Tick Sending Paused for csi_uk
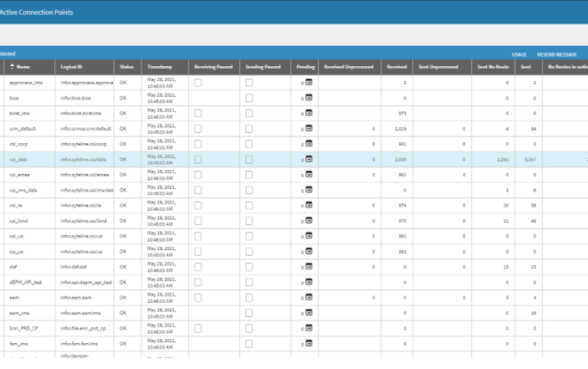Image resolution: width=588 pixels, height=369 pixels. (x=249, y=236)
